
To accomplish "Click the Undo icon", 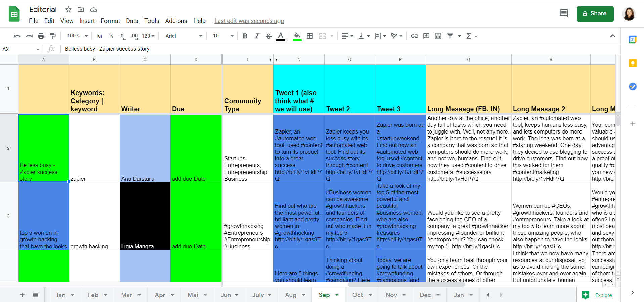I will tap(17, 36).
